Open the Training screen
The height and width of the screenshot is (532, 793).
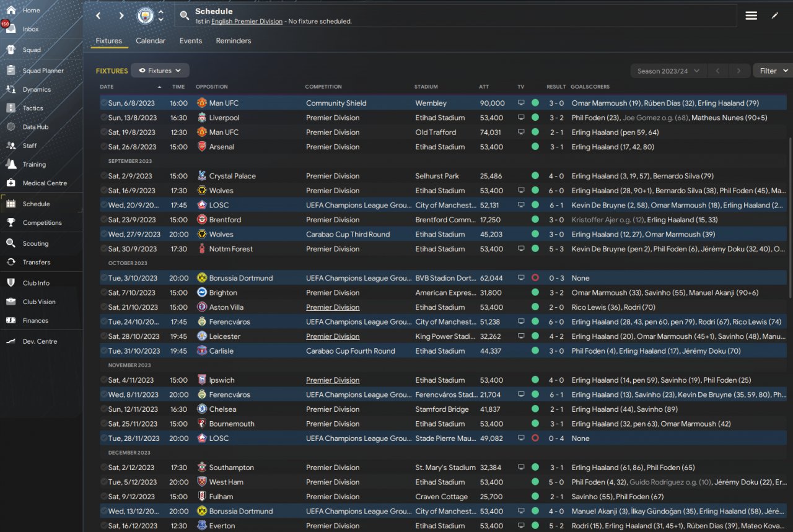point(34,165)
